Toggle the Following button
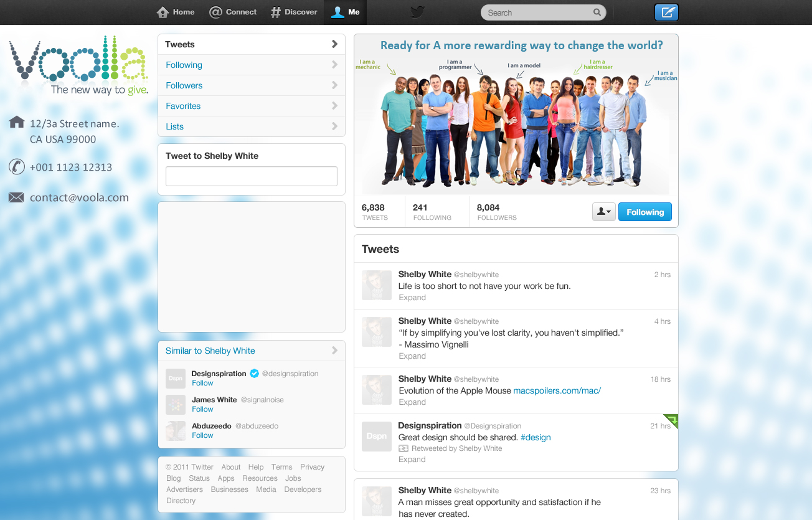Viewport: 812px width, 520px height. (644, 212)
